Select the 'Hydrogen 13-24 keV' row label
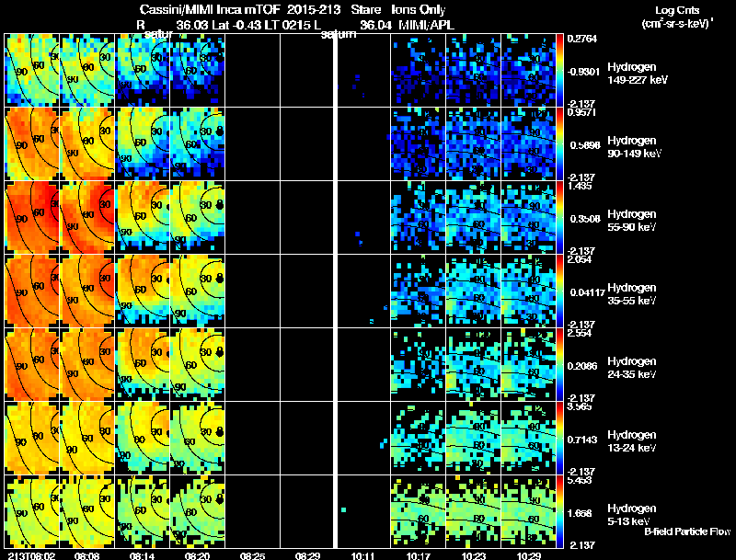The height and width of the screenshot is (560, 736). (632, 441)
